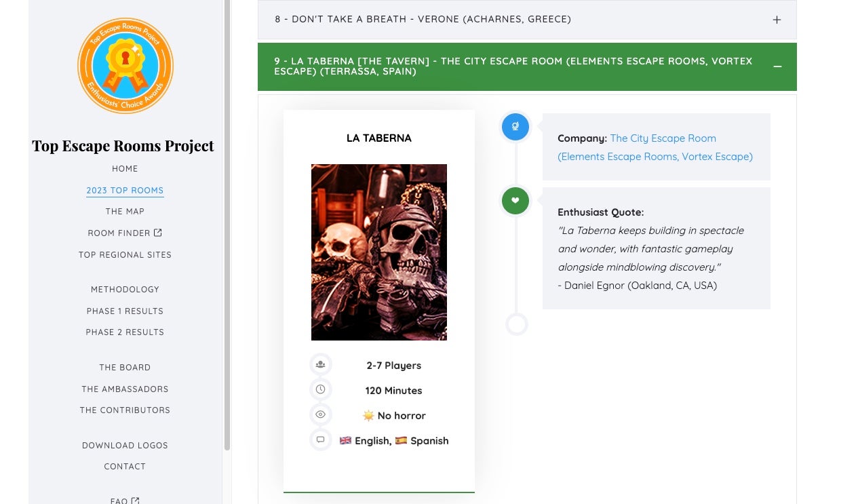Open the Download Logos link
This screenshot has height=504, width=858.
coord(125,446)
